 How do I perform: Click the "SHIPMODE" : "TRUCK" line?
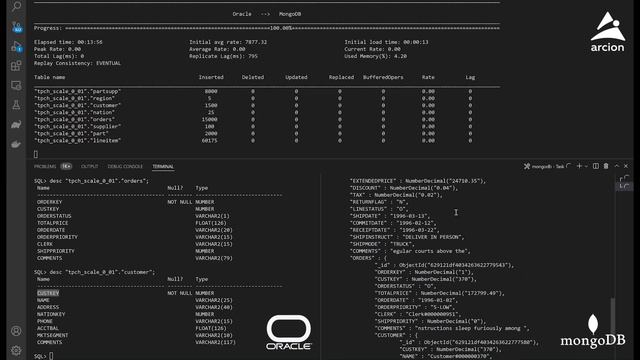point(381,244)
